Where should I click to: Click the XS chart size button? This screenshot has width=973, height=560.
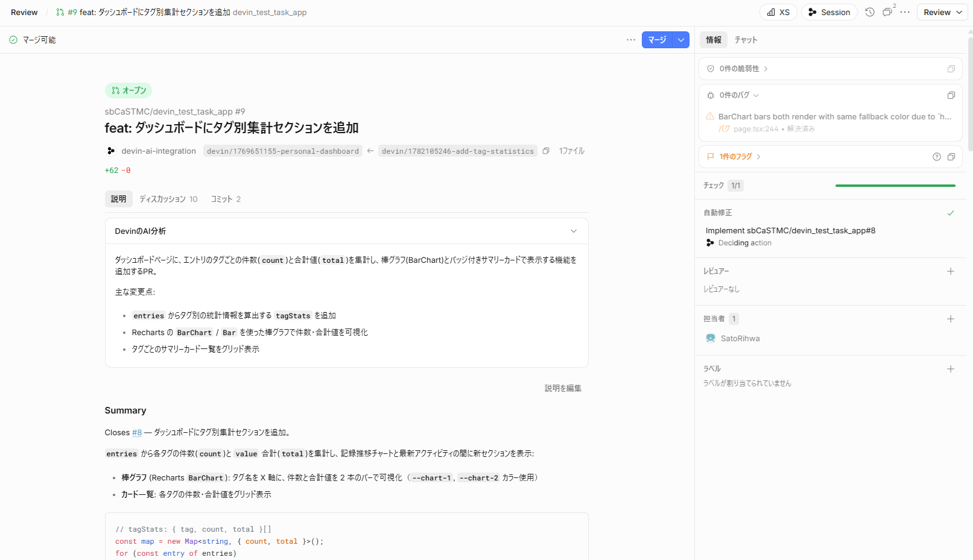[778, 12]
